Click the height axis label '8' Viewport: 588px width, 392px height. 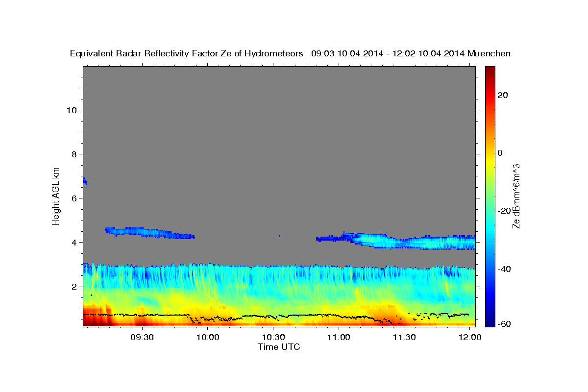pyautogui.click(x=73, y=154)
